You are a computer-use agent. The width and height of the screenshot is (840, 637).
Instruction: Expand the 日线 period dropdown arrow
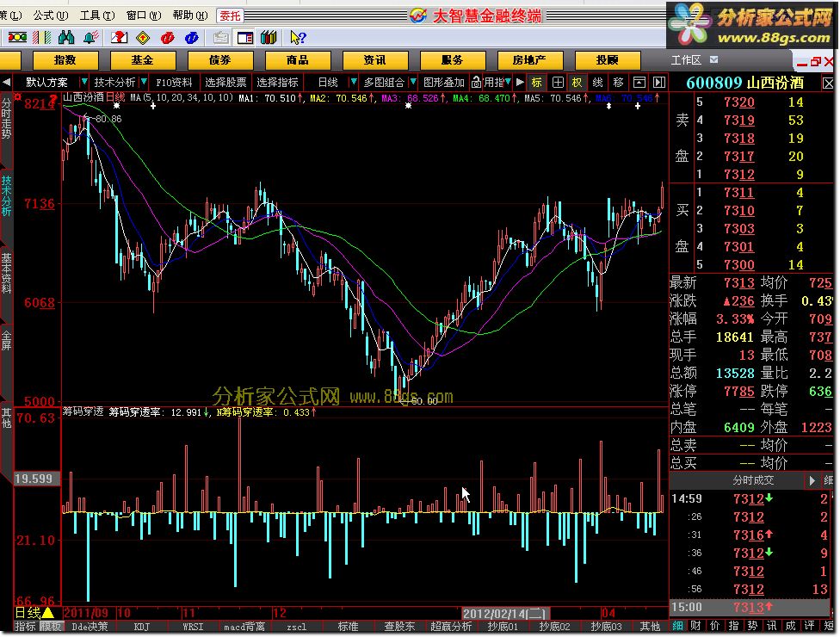[x=353, y=83]
